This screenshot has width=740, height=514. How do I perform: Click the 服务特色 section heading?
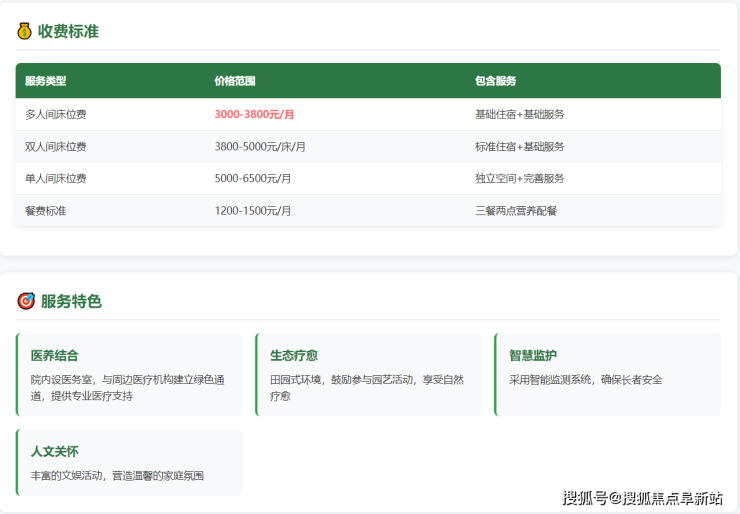point(71,301)
